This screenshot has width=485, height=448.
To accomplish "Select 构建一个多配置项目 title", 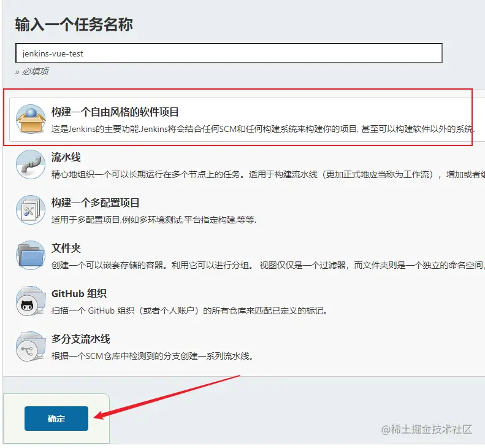I will [x=95, y=203].
